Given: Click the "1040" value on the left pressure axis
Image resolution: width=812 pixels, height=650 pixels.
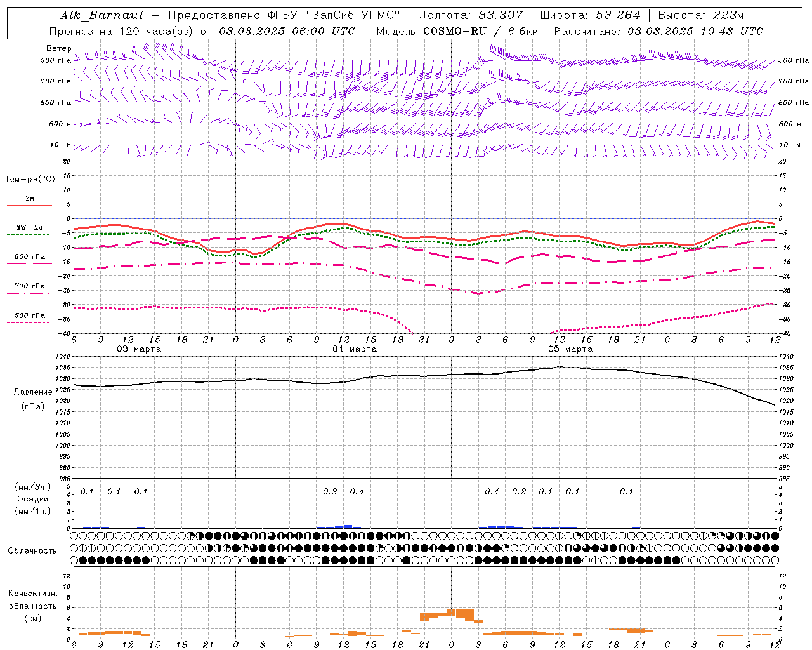Looking at the screenshot, I should pyautogui.click(x=63, y=357).
